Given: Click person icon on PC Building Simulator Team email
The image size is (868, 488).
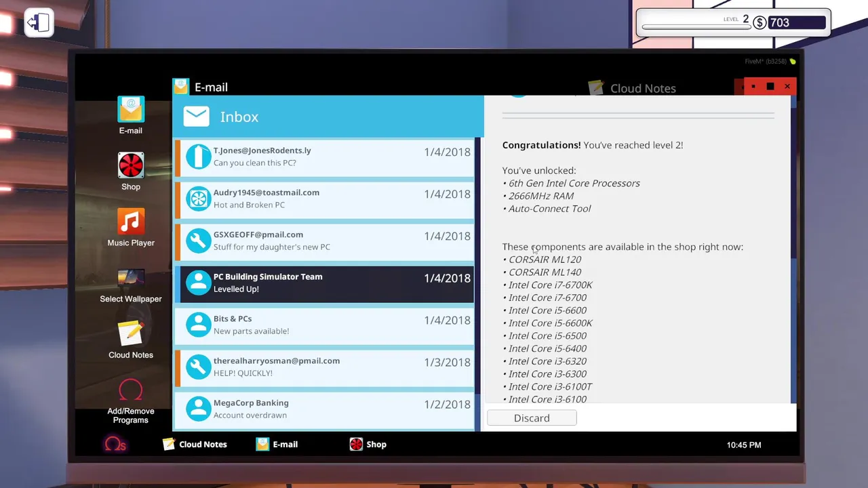Looking at the screenshot, I should click(199, 283).
